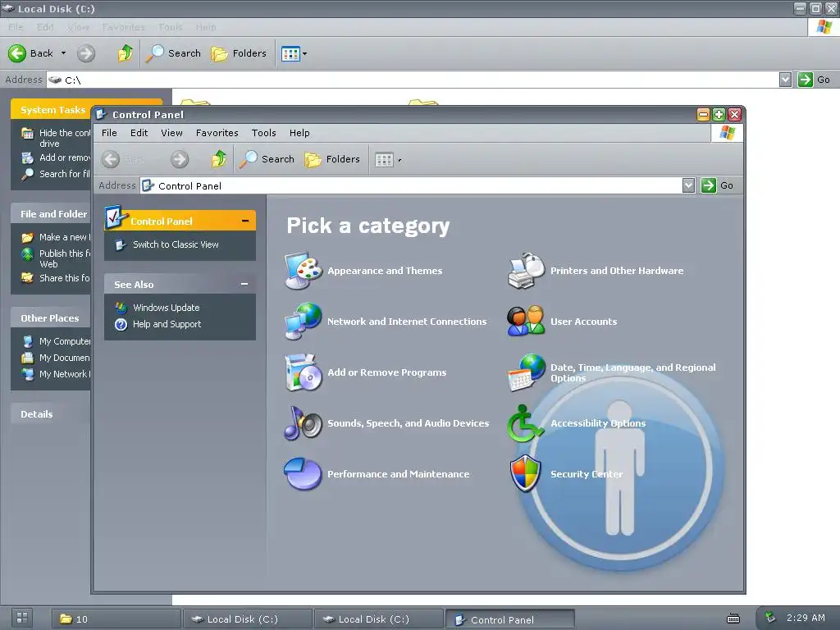The image size is (840, 630).
Task: Click the Appearance and Themes link text
Action: point(385,271)
